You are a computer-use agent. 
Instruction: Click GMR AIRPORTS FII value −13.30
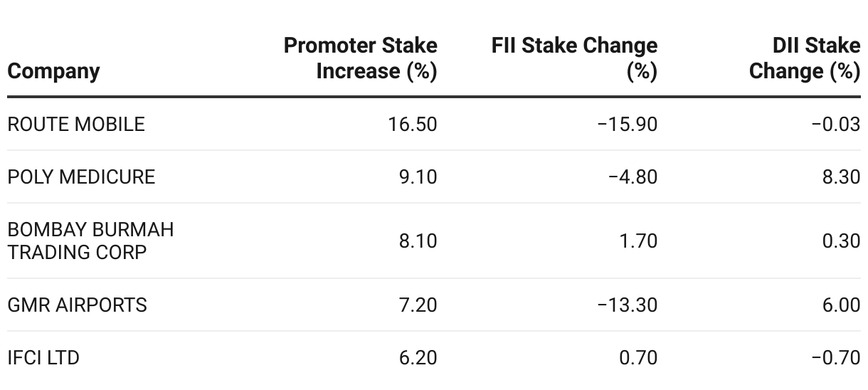(628, 305)
